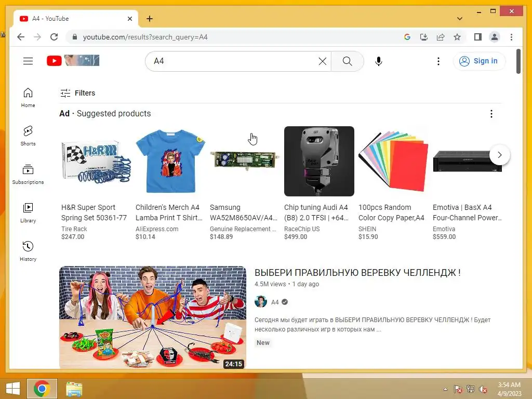Open the ВЫБЕРИ ПРАВИЛЬНУЮ ВЕРЕВКУ ЧЕЛЛЕНДЖ video title
This screenshot has width=532, height=399.
[357, 272]
